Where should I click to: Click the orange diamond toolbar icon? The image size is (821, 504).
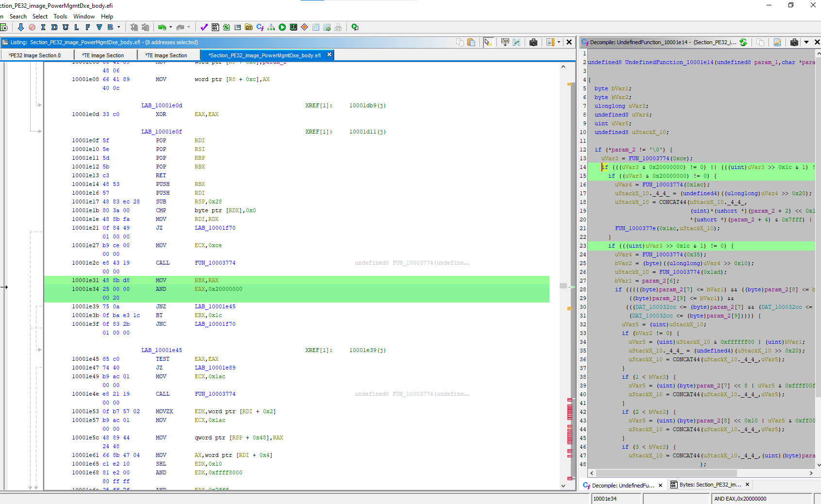[x=305, y=27]
